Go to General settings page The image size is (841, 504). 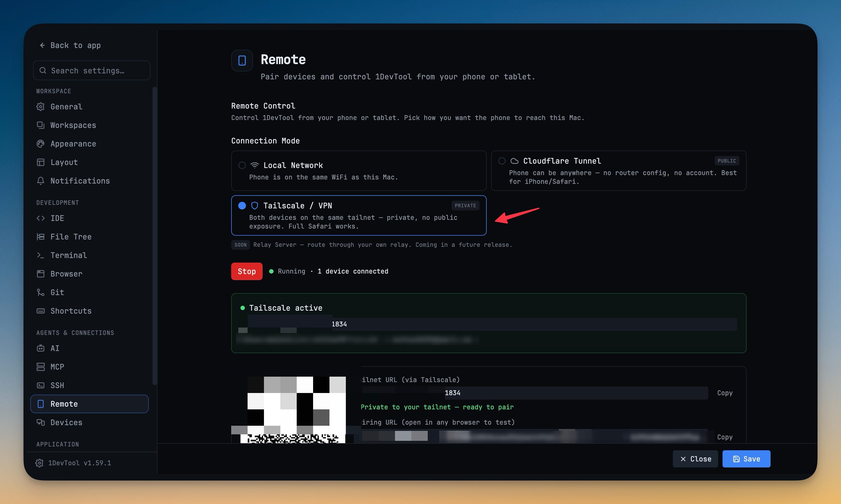[x=90, y=107]
